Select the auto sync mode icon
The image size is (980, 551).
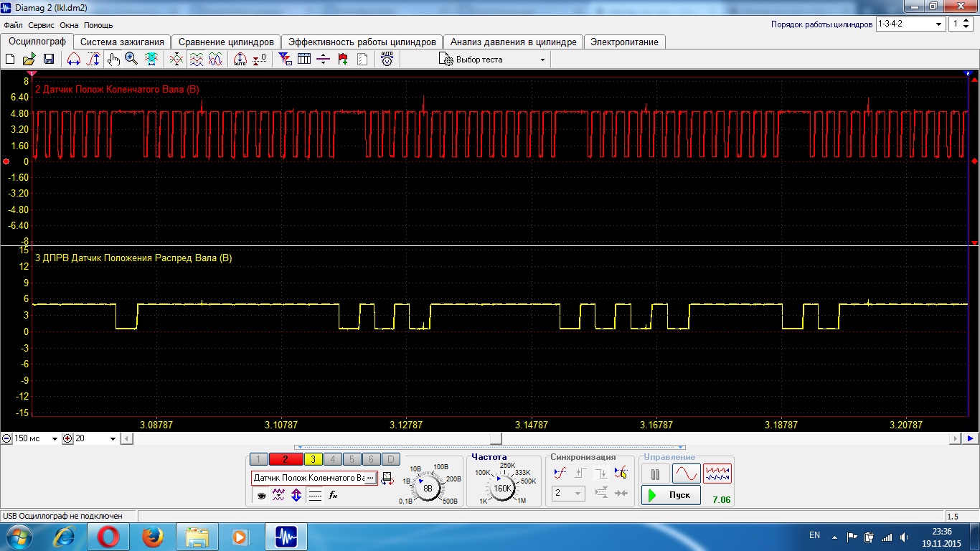[x=560, y=473]
